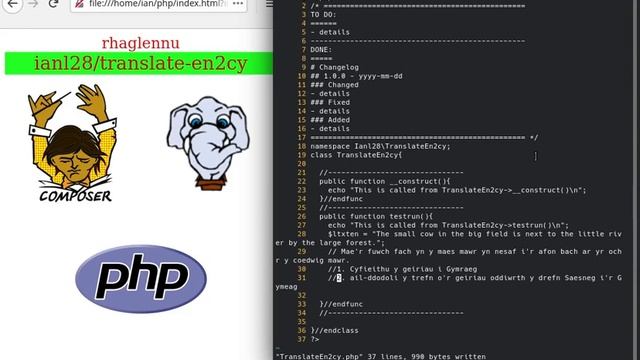Click the '- details' text on line 14
Image resolution: width=640 pixels, height=360 pixels.
330,111
